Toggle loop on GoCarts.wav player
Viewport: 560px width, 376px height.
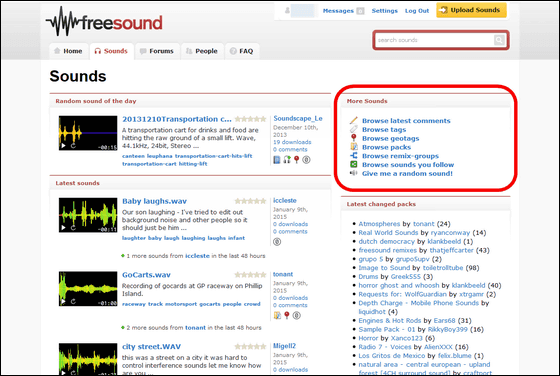coord(73,301)
